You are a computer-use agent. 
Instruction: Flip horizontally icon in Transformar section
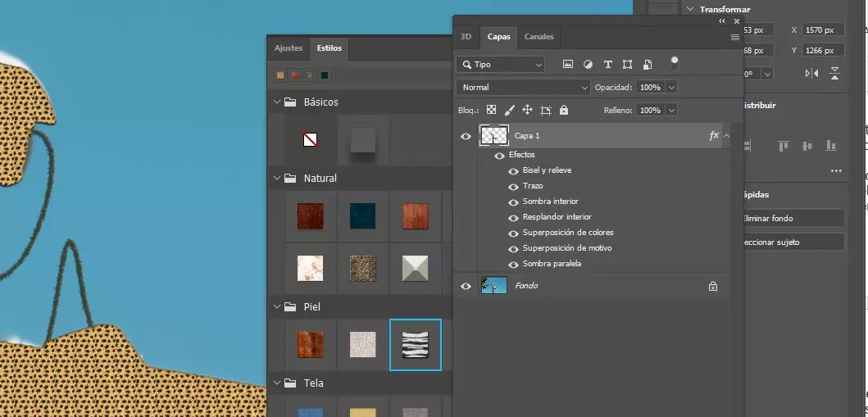(x=811, y=74)
